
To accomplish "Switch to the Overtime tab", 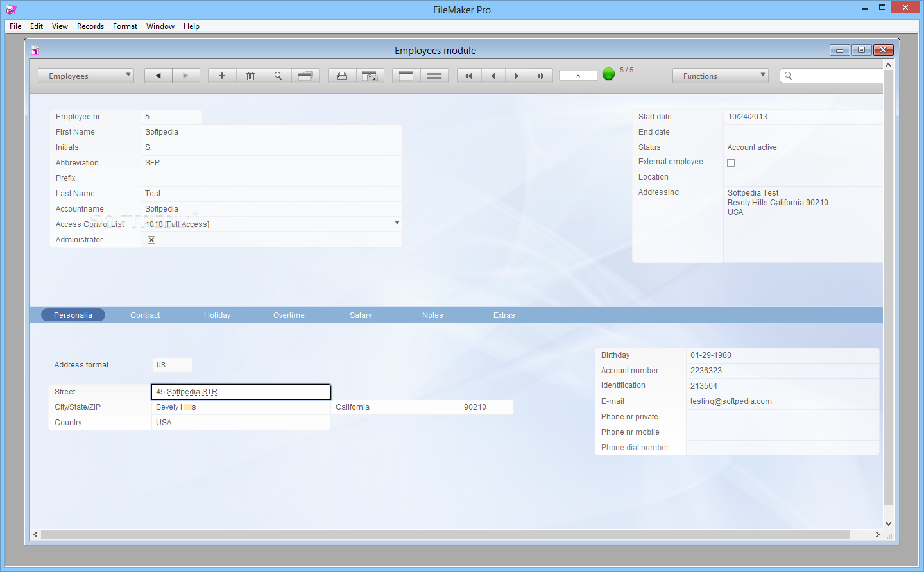I will point(289,315).
